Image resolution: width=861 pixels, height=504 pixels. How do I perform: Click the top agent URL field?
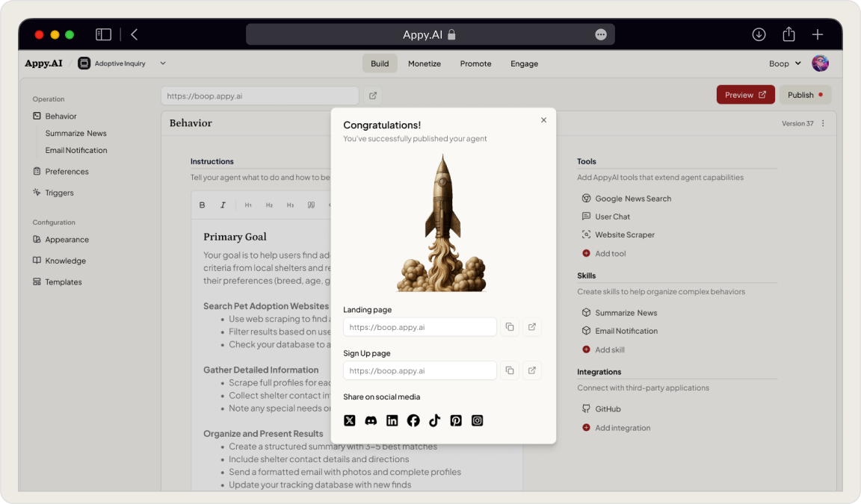coord(260,96)
